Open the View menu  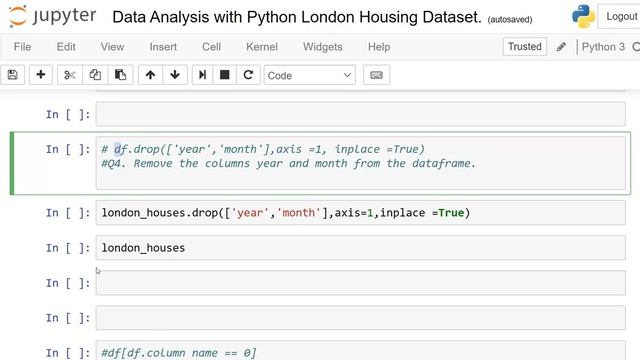112,47
